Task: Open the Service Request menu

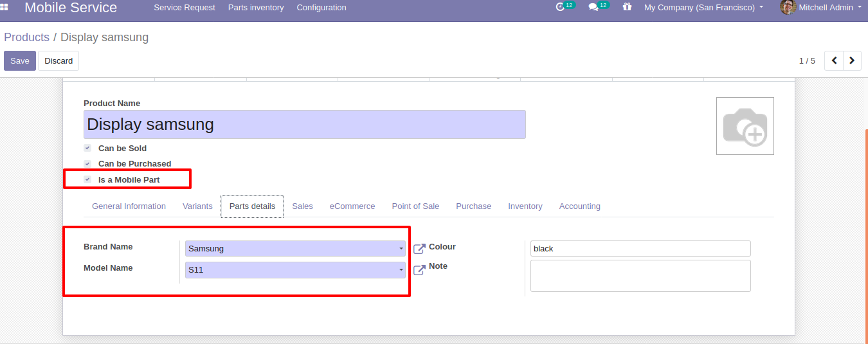Action: tap(185, 8)
